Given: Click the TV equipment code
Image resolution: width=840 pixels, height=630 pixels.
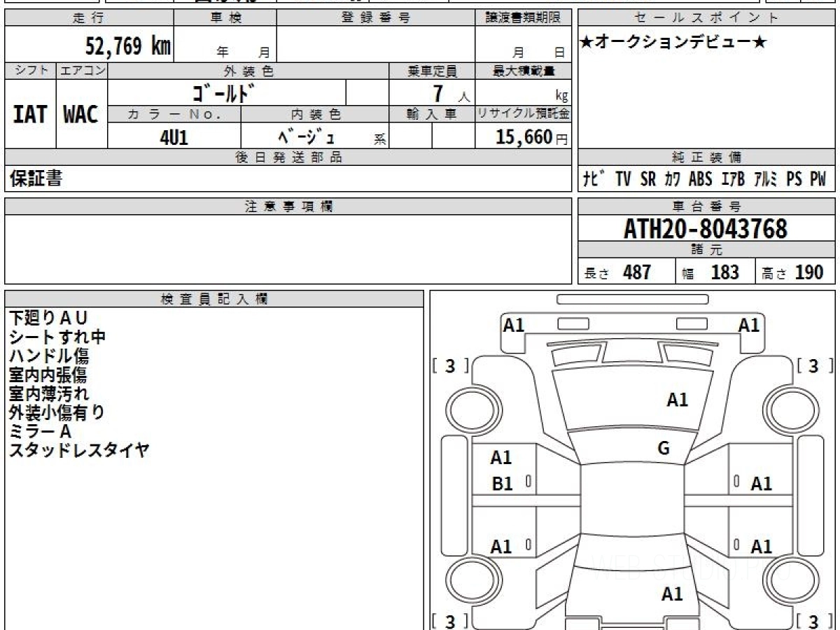Looking at the screenshot, I should pos(624,179).
